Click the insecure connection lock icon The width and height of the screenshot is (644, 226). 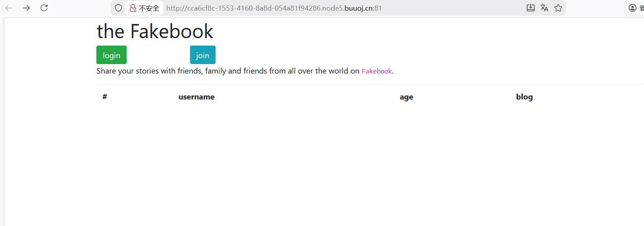click(133, 8)
